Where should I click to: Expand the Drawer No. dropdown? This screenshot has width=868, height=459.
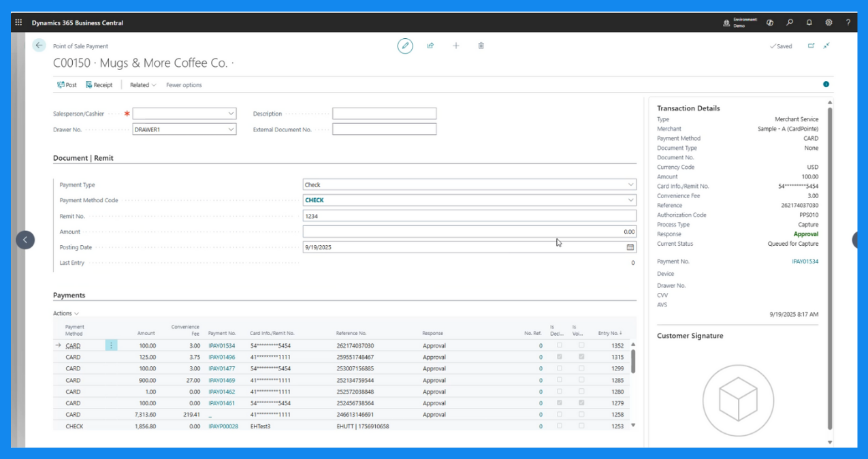coord(231,129)
